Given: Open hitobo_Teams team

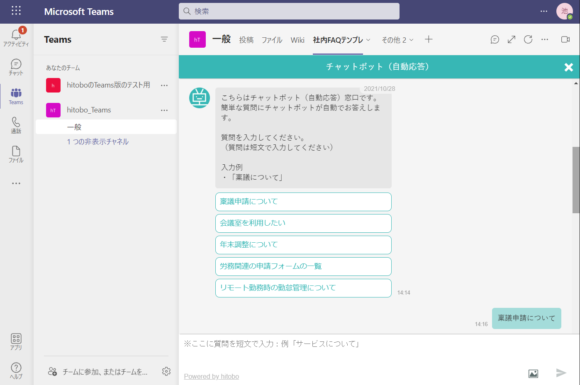Looking at the screenshot, I should click(x=89, y=110).
